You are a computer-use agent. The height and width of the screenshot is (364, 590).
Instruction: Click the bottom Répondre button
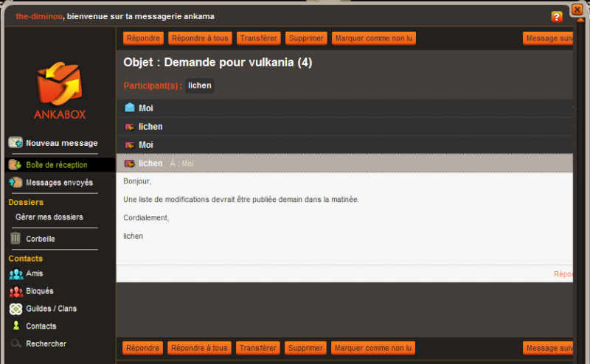tap(142, 349)
